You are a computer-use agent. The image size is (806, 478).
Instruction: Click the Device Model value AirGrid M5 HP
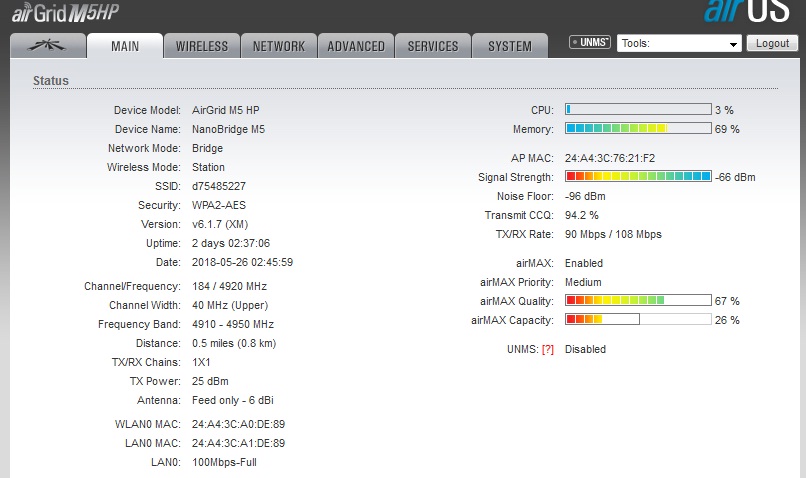[226, 110]
